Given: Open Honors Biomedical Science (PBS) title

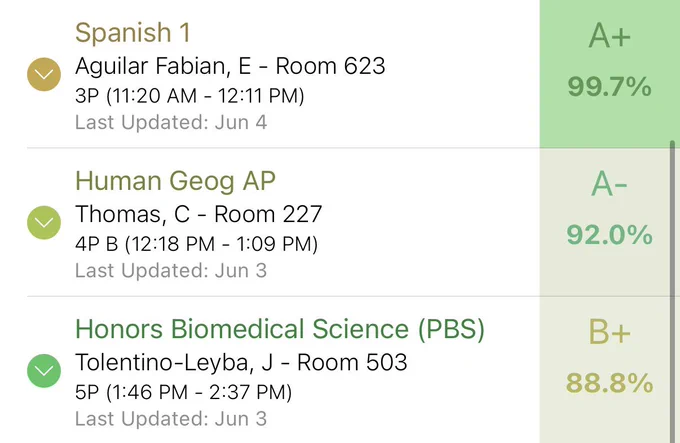Looking at the screenshot, I should tap(280, 329).
